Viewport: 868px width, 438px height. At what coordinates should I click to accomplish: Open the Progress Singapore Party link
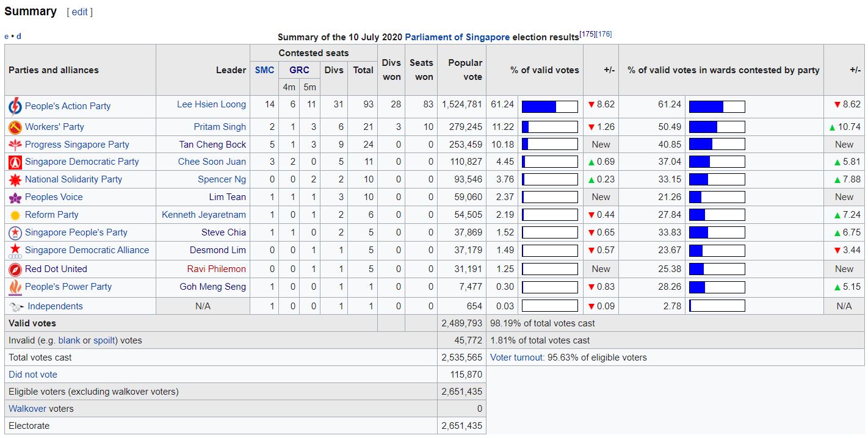pyautogui.click(x=77, y=145)
